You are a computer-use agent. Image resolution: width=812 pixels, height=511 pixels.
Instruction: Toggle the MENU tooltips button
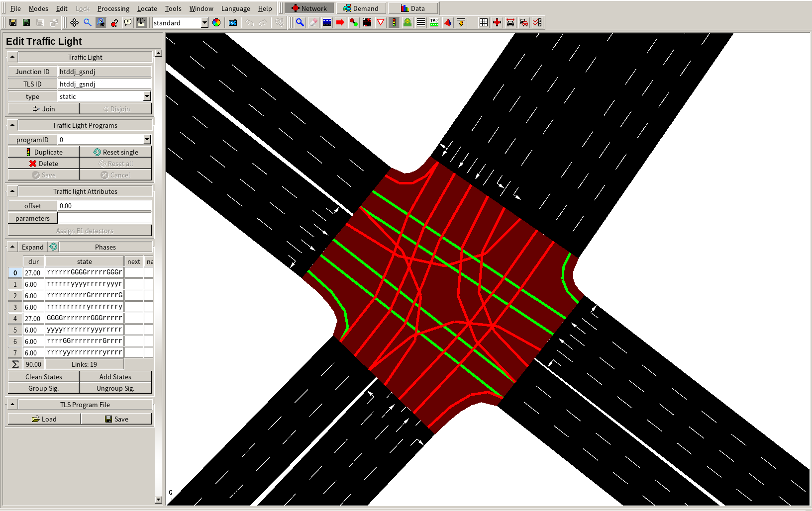[x=141, y=22]
